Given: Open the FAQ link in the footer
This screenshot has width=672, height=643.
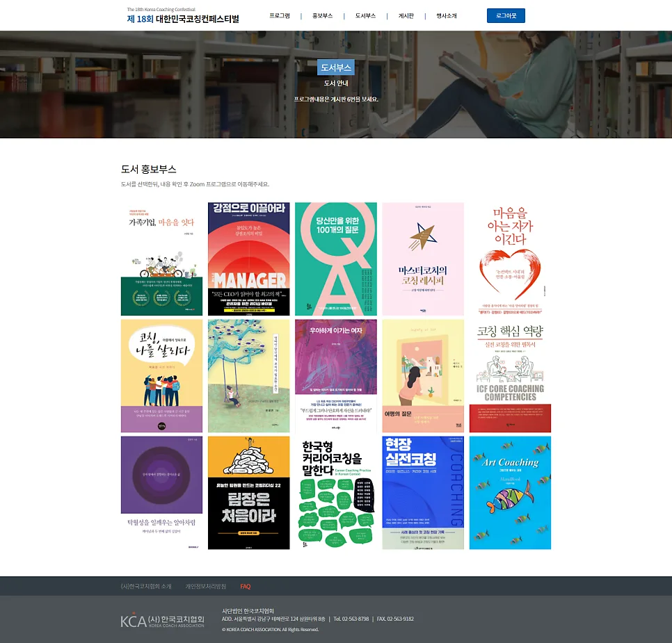Looking at the screenshot, I should click(245, 586).
